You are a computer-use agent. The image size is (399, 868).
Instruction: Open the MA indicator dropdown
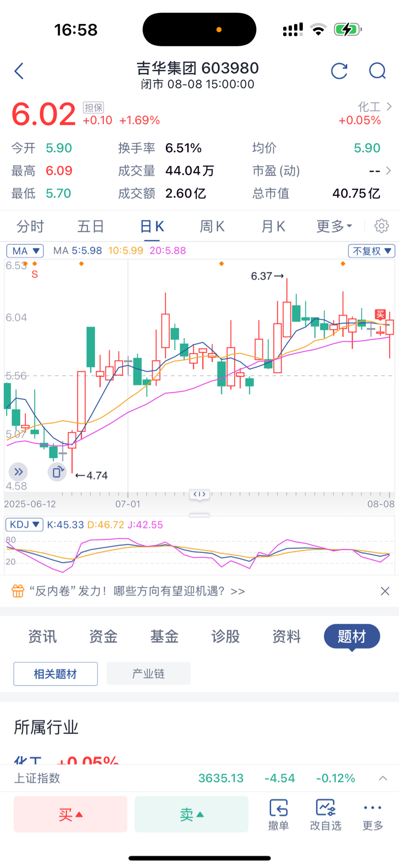coord(25,251)
